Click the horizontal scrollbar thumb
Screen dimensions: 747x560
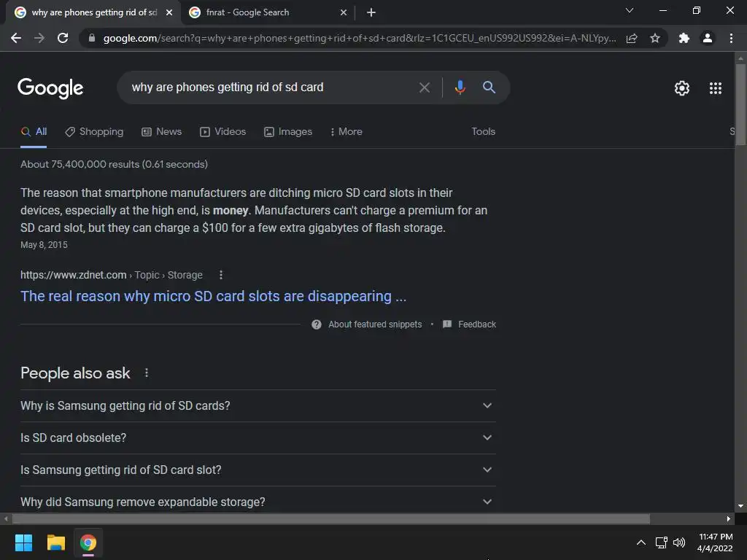[x=331, y=518]
